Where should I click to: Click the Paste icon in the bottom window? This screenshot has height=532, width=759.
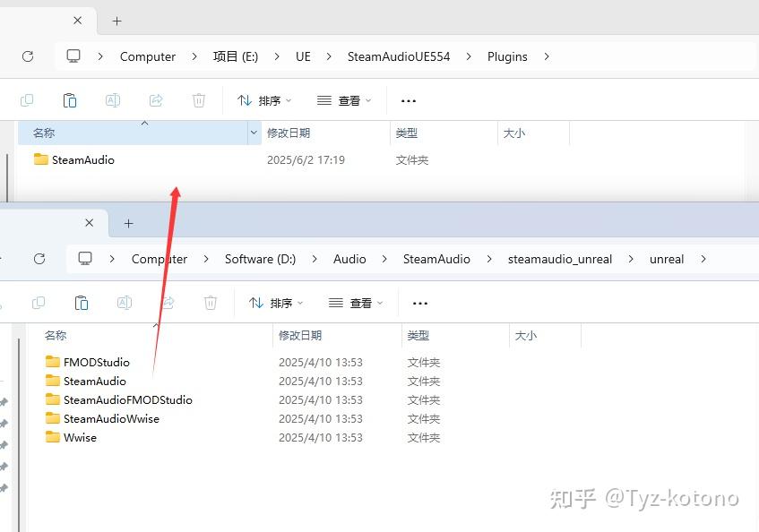pos(82,303)
